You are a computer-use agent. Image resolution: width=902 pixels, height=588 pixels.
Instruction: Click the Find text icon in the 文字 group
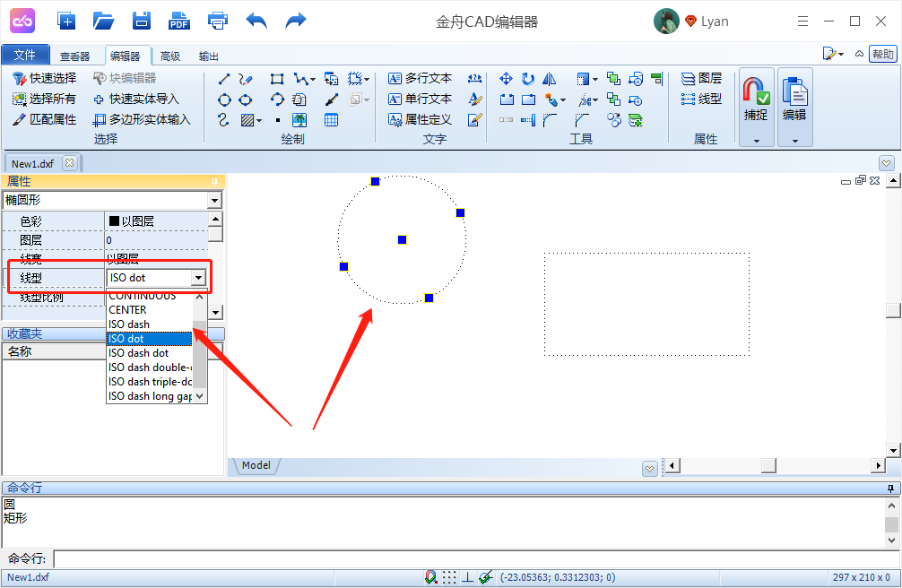[474, 78]
